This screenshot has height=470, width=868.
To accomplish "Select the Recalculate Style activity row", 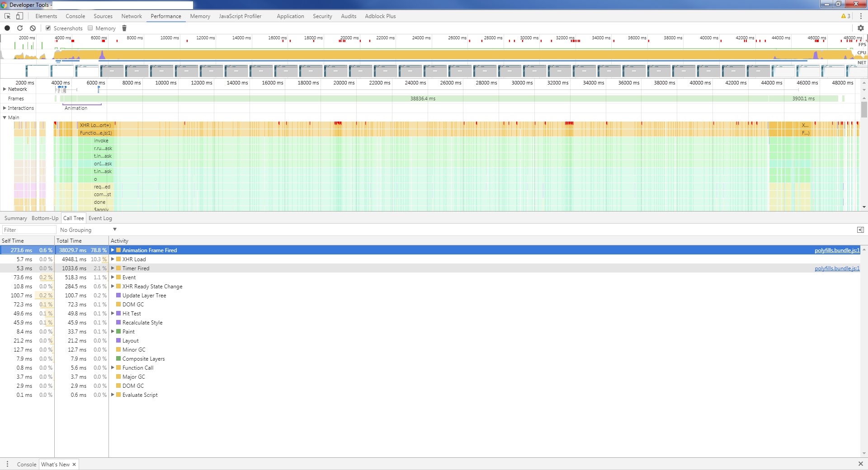I will 430,322.
